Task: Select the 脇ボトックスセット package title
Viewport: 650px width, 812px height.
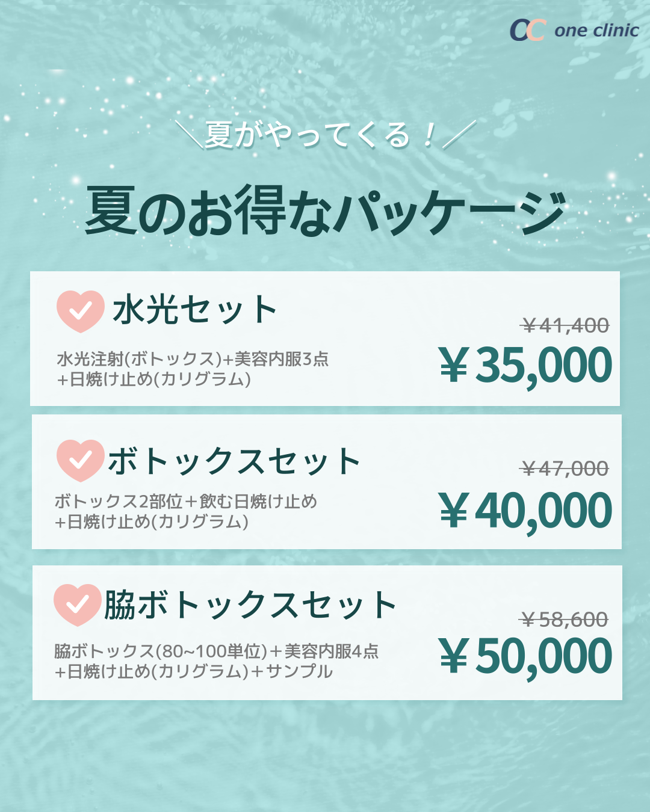Action: pyautogui.click(x=250, y=605)
